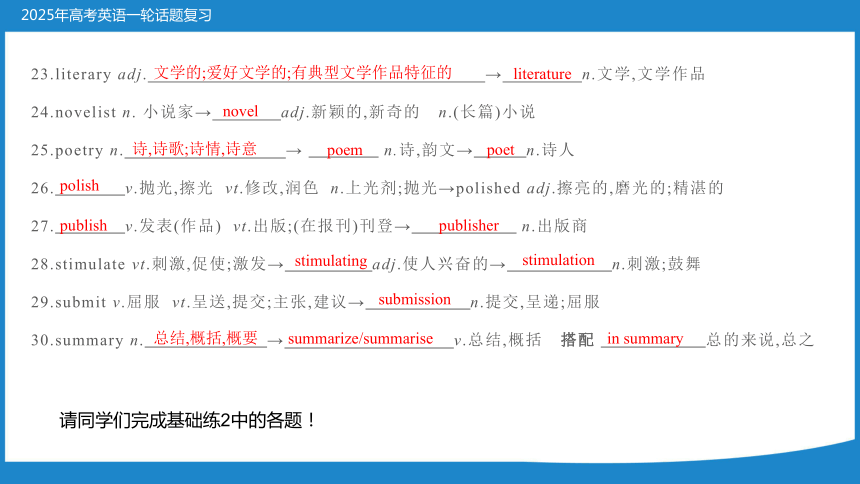Select the entry '29.submit'
The image size is (860, 484).
coord(69,302)
